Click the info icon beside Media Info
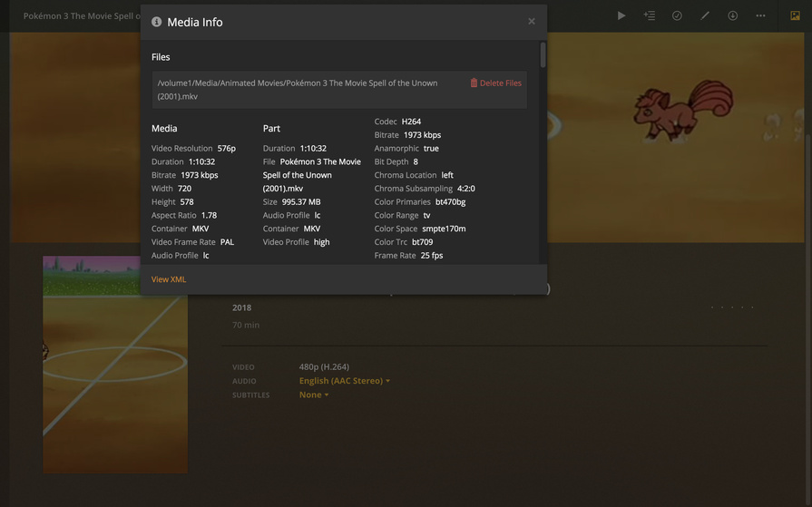Screen dimensions: 812x507 [156, 22]
